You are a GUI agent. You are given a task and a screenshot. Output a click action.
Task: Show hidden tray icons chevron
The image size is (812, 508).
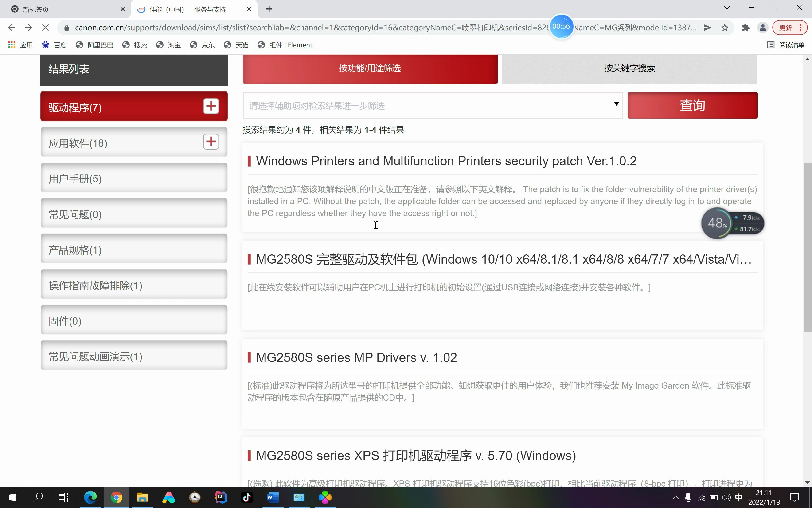click(675, 498)
